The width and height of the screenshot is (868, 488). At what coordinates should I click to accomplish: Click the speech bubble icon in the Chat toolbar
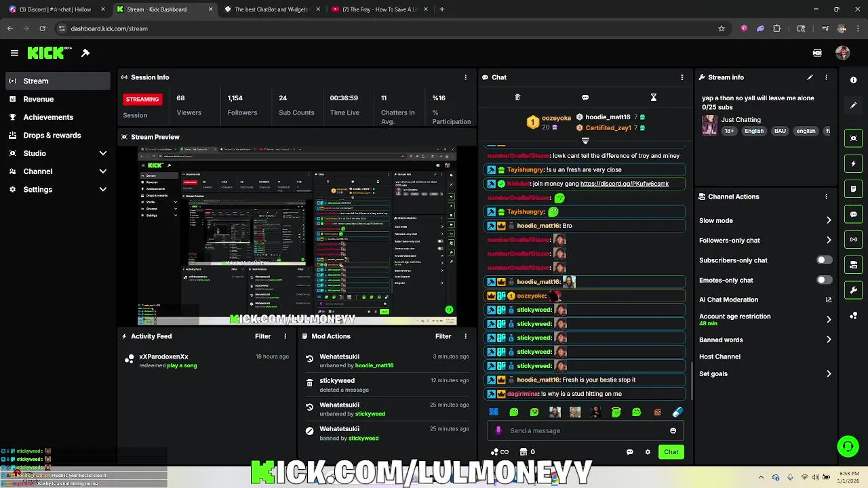click(585, 98)
